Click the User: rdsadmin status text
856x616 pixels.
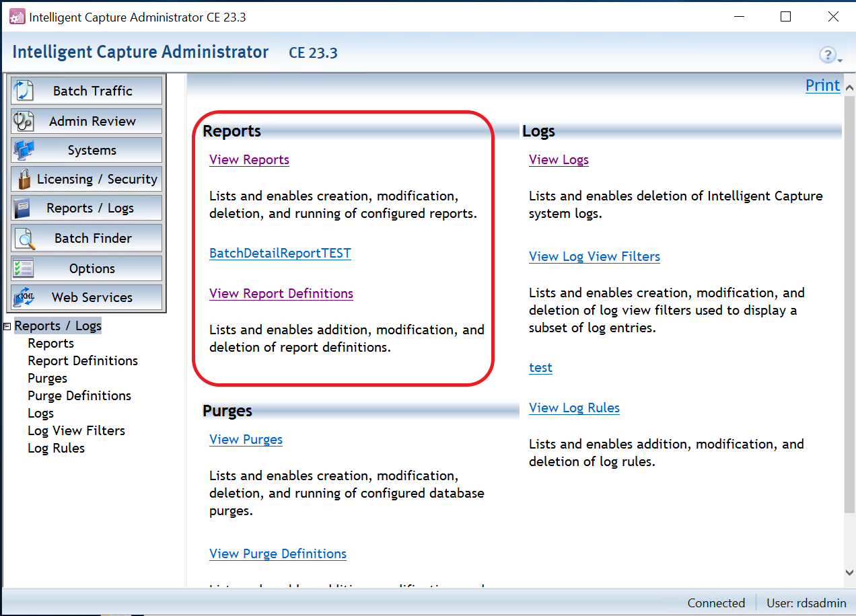click(x=806, y=603)
